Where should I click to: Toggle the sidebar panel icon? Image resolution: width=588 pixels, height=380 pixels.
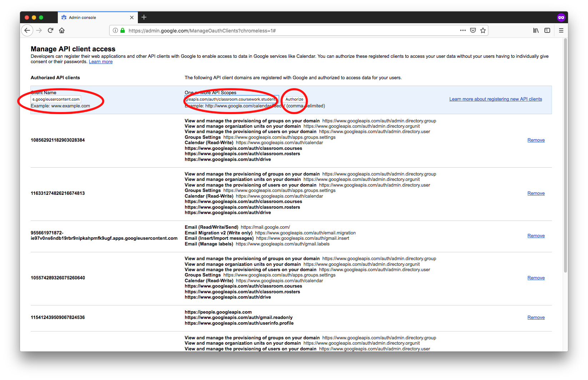pos(547,30)
